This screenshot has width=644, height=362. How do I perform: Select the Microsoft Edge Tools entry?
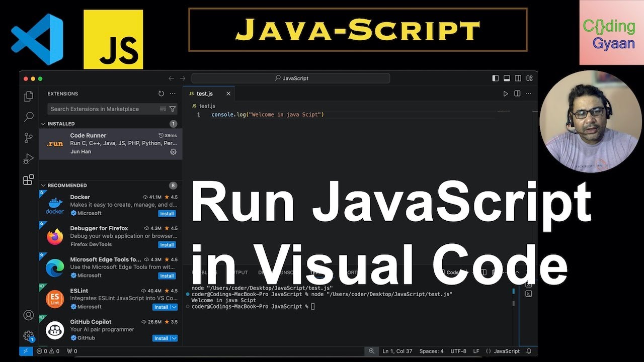(x=111, y=267)
